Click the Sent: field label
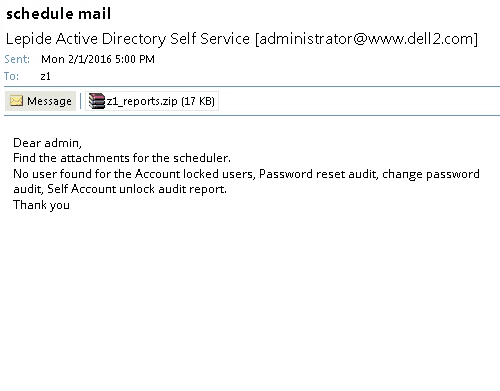 pos(17,59)
